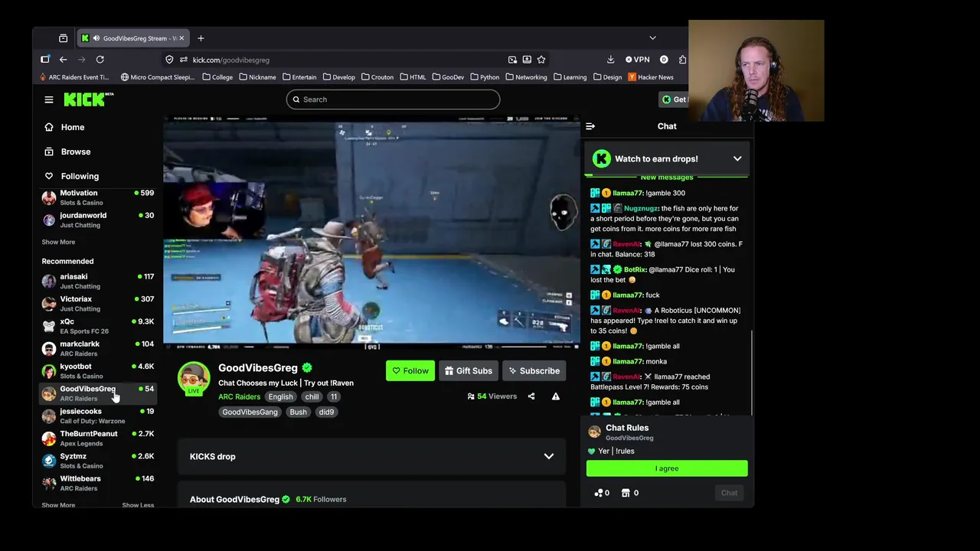The height and width of the screenshot is (551, 980).
Task: Open markclarkk channel in Recommended
Action: pyautogui.click(x=98, y=348)
